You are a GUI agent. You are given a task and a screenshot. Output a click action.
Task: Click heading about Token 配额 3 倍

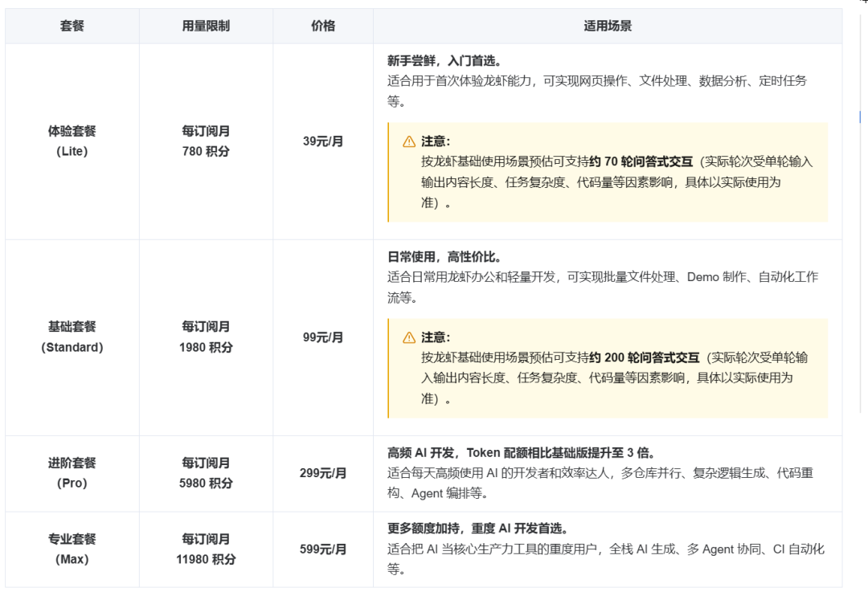click(x=522, y=452)
